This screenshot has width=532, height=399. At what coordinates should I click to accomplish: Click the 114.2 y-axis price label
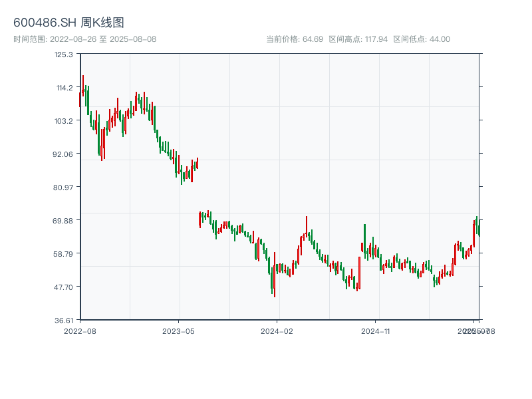(x=64, y=88)
